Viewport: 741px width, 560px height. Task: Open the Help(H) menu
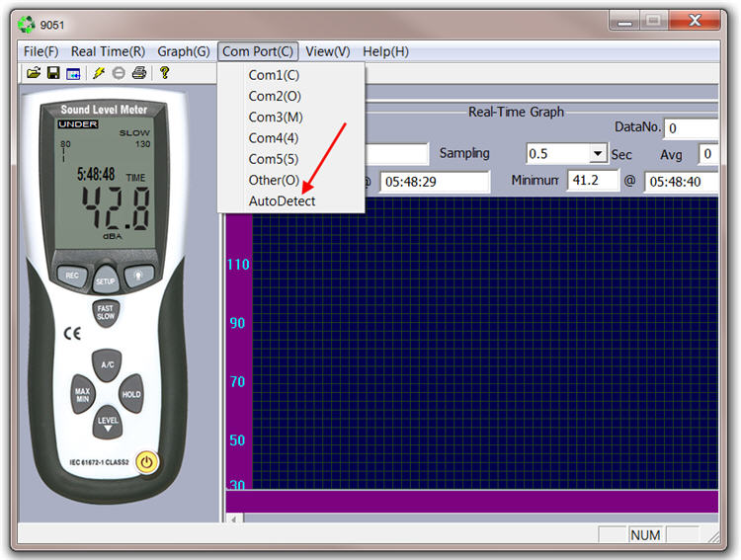385,51
